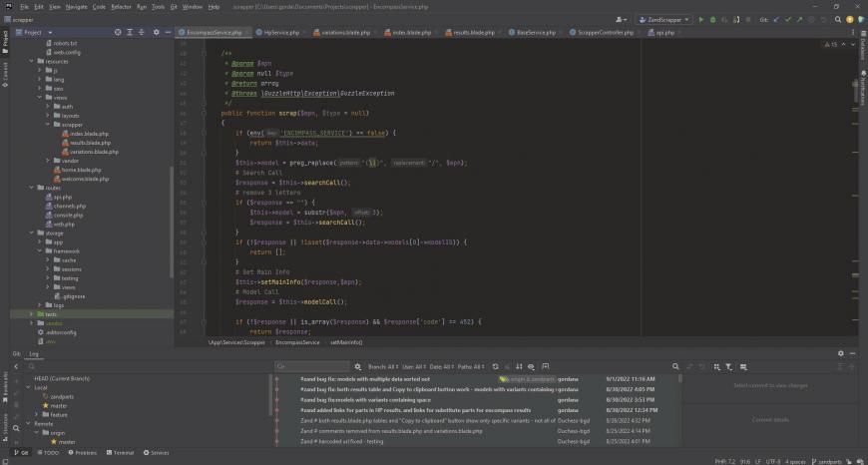Click search icon in Git branches pane
868x465 pixels.
pyautogui.click(x=16, y=428)
